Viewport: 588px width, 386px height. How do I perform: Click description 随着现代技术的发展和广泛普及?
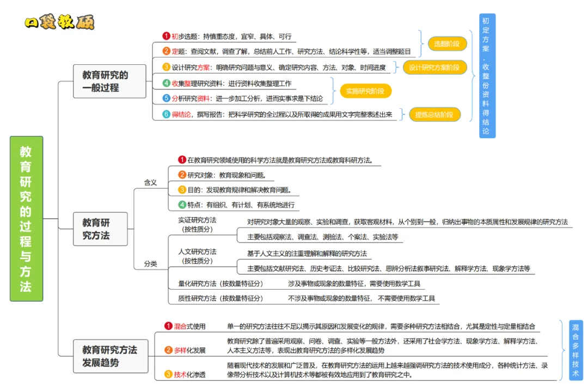click(388, 370)
